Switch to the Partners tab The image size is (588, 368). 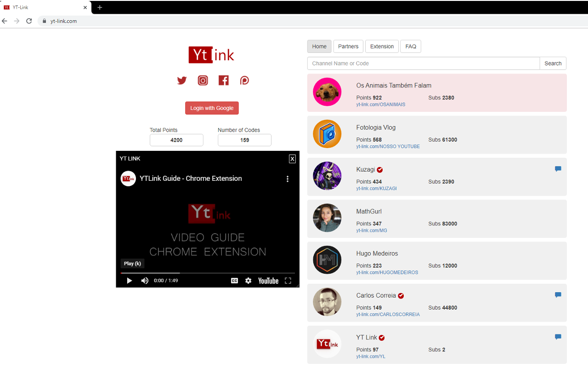348,46
